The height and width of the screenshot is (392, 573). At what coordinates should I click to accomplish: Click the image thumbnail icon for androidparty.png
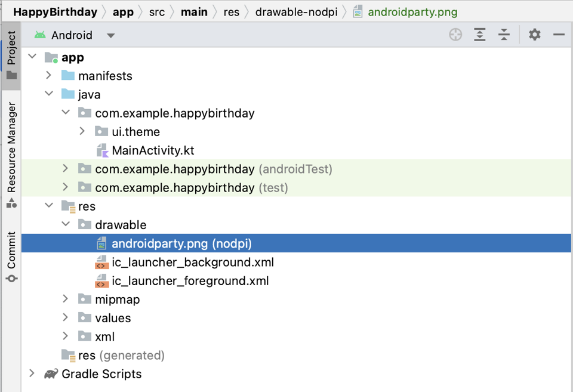101,243
